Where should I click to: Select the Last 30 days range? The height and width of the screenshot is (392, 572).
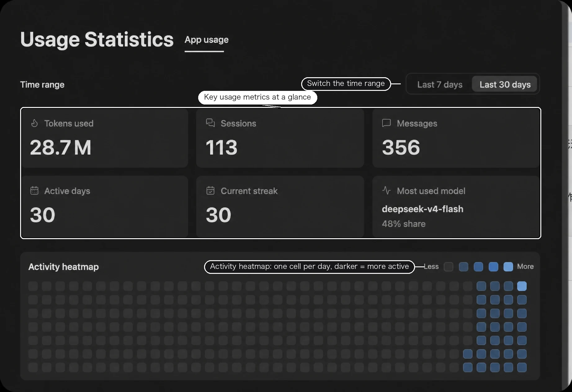click(x=505, y=84)
